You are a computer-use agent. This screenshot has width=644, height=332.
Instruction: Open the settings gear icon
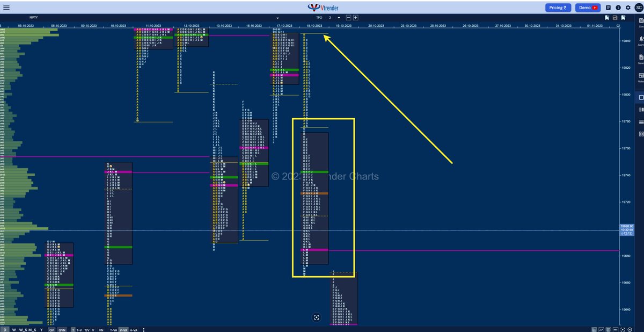coord(628,8)
